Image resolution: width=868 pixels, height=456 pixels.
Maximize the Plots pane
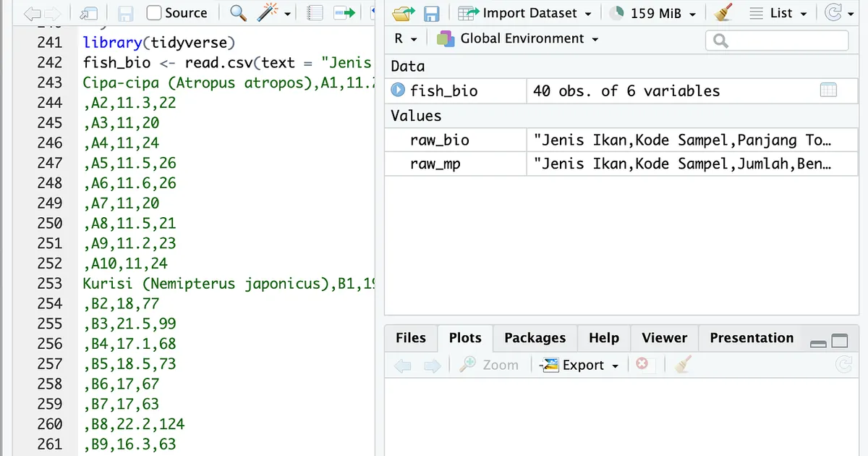[x=839, y=341]
